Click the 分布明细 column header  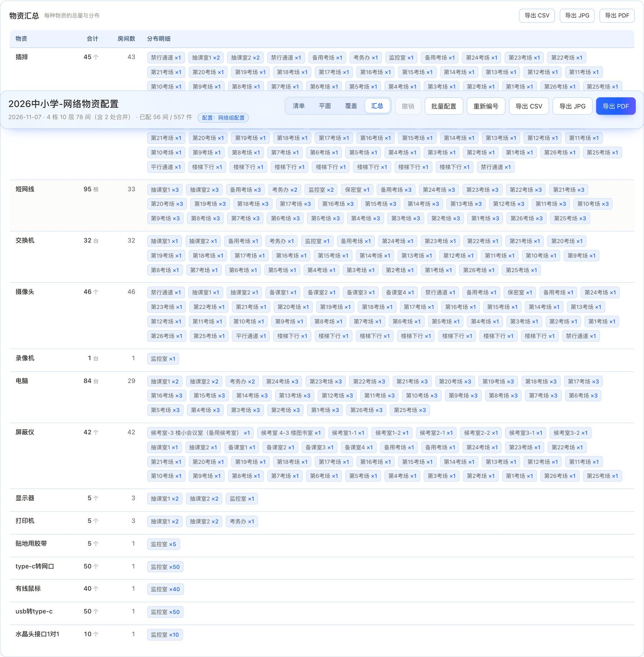point(159,39)
